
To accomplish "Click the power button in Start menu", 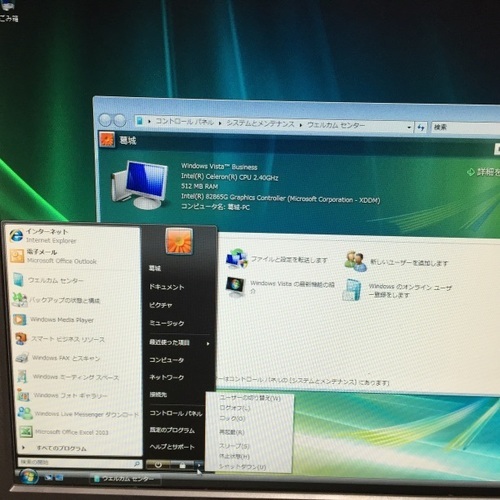I will (x=158, y=465).
